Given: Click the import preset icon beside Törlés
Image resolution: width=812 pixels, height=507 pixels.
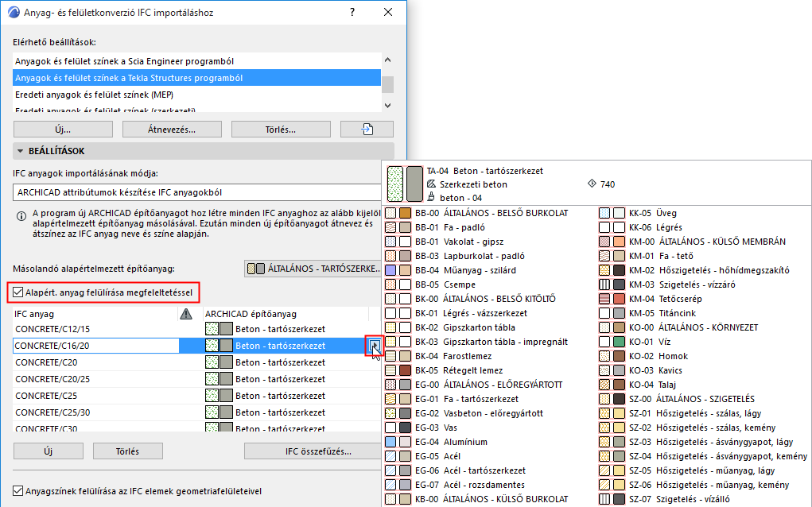Looking at the screenshot, I should (x=367, y=129).
